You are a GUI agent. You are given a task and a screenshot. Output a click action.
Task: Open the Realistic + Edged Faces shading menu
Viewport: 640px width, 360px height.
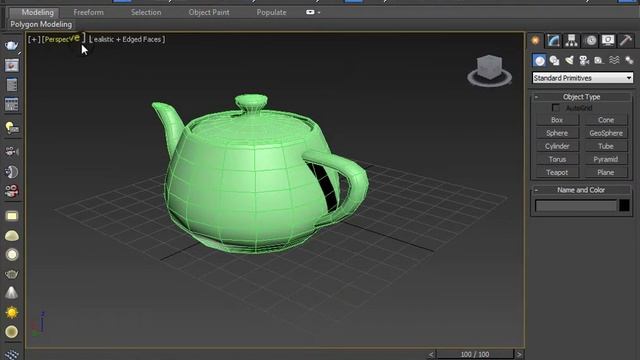(x=127, y=40)
